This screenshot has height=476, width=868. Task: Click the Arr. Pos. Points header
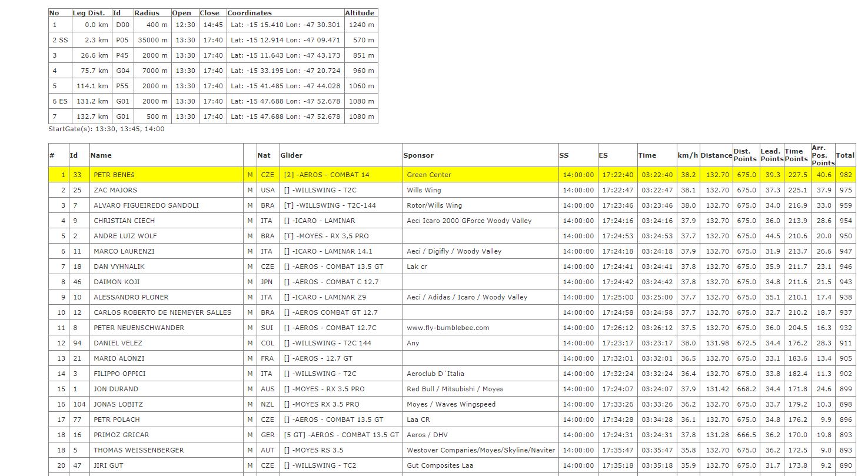pyautogui.click(x=823, y=155)
